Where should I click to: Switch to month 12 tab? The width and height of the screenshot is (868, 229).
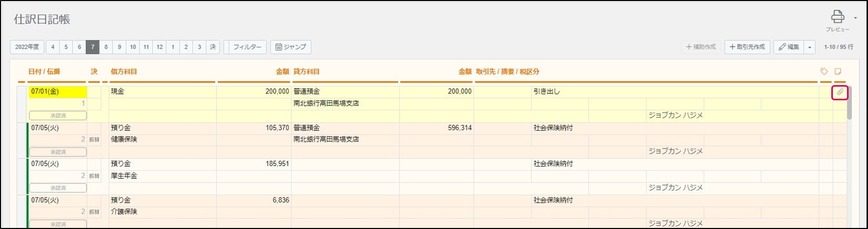[x=160, y=47]
